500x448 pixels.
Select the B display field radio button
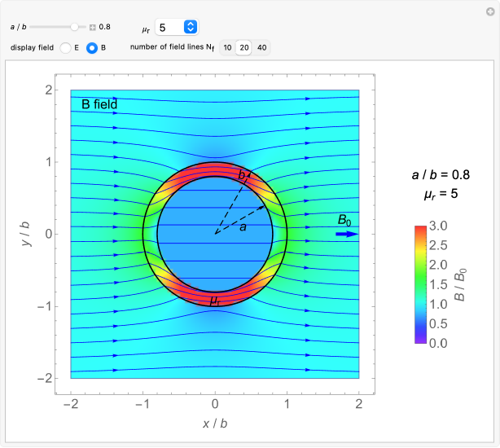[x=92, y=48]
